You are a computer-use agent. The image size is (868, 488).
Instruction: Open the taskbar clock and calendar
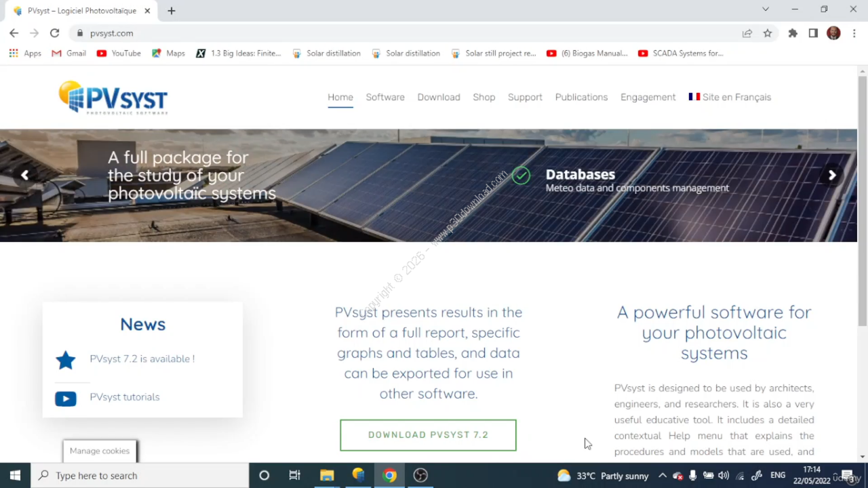[x=812, y=475]
